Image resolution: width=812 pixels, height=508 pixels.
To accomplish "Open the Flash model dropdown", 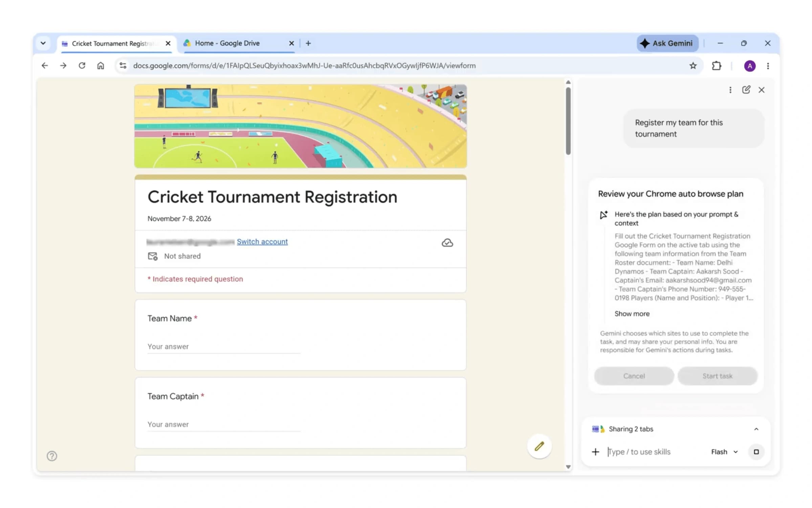I will click(724, 452).
